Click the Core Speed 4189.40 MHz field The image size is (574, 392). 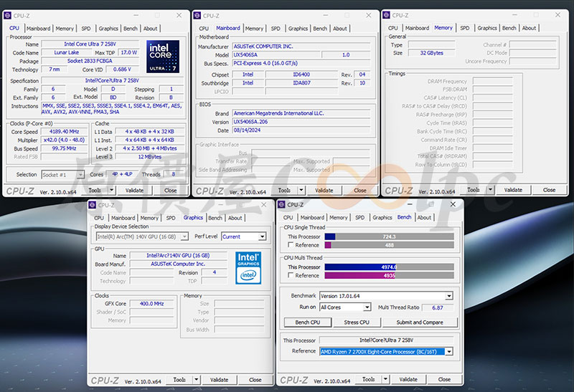click(x=65, y=131)
